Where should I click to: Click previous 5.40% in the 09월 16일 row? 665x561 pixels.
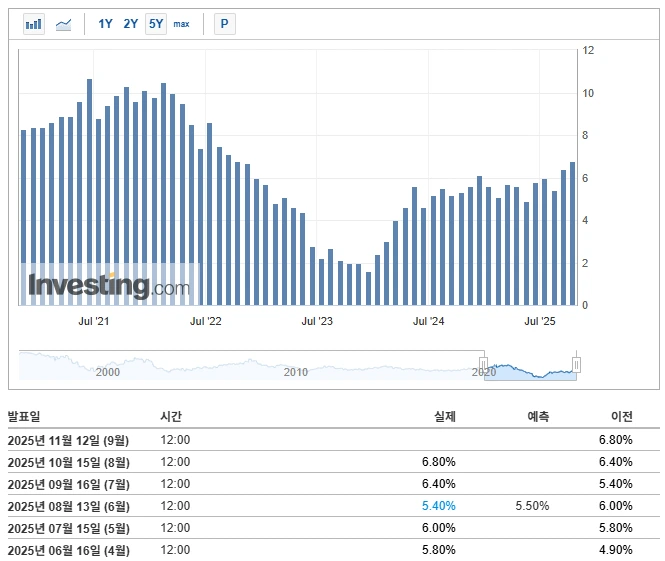pyautogui.click(x=616, y=484)
